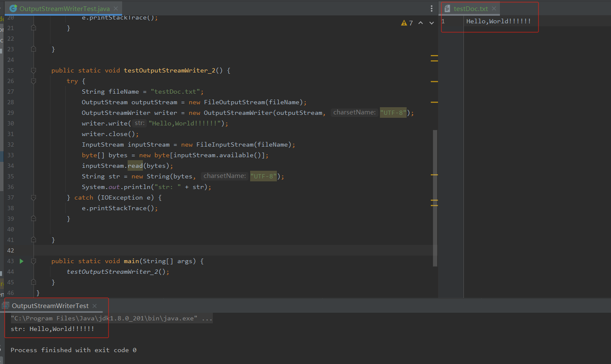Collapse testOutputStreamWriter_2 method at line 25

[x=33, y=70]
